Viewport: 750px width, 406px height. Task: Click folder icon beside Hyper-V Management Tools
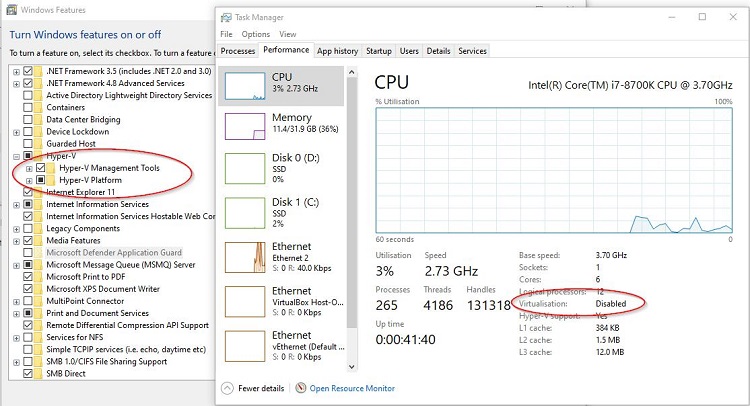pos(51,168)
